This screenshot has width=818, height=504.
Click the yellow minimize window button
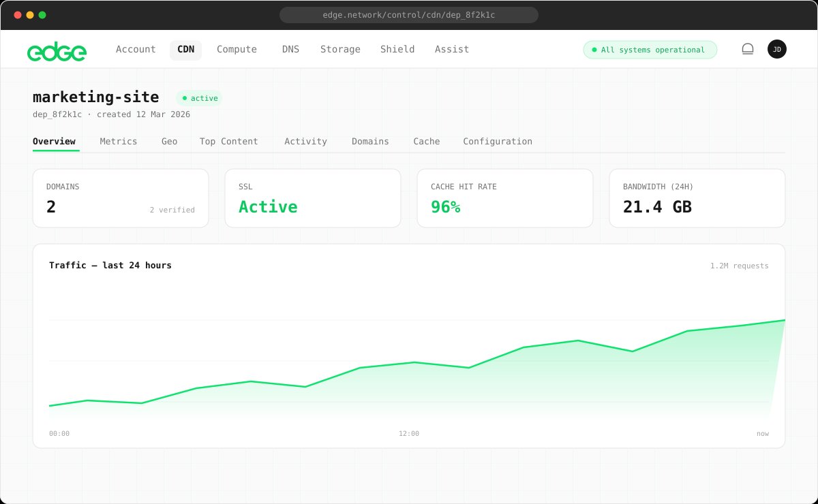(30, 15)
